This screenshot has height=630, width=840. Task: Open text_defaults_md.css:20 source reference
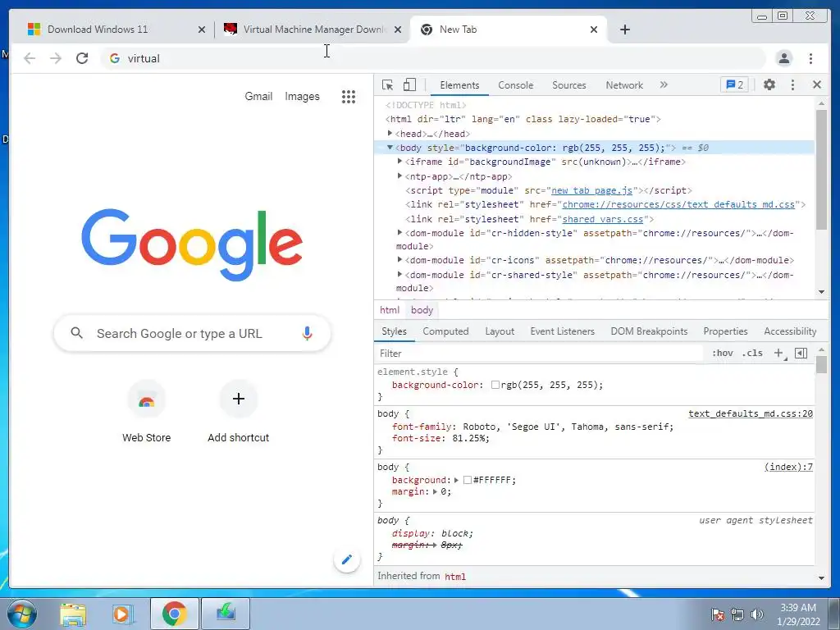pyautogui.click(x=751, y=413)
